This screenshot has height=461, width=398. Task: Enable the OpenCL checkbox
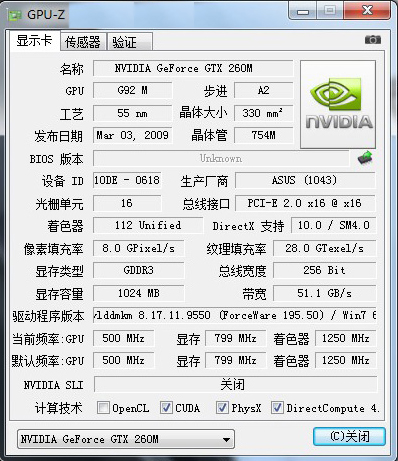click(103, 407)
